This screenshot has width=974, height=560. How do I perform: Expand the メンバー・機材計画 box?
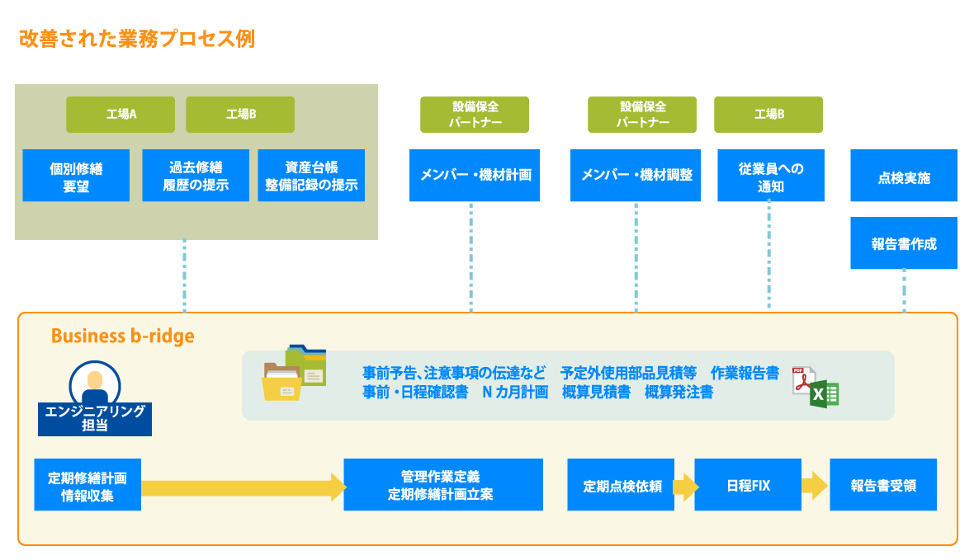475,175
